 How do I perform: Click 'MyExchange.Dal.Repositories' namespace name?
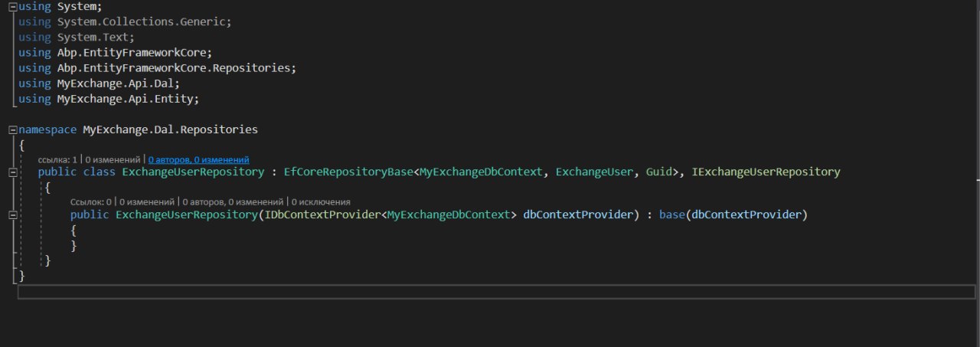point(170,129)
